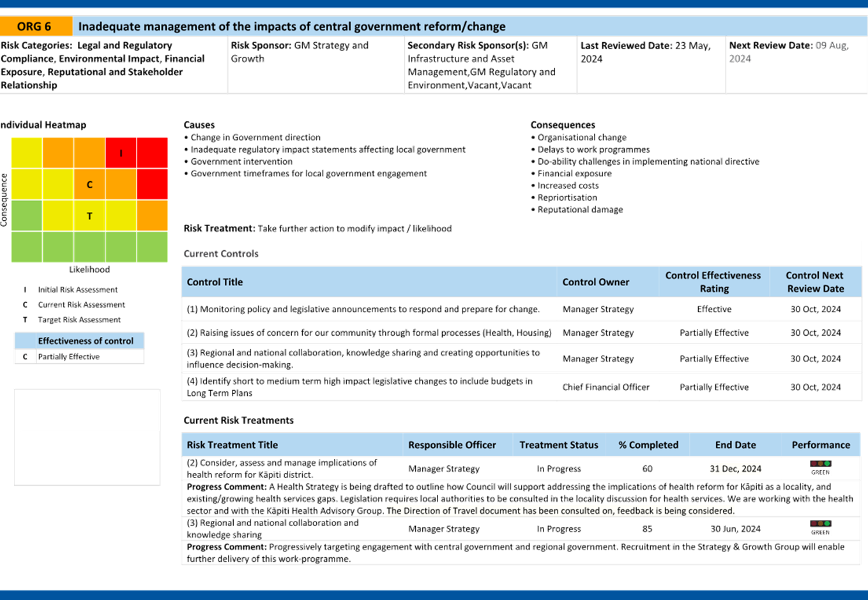The width and height of the screenshot is (868, 600).
Task: Select the 'T' target risk heatmap marker
Action: click(x=89, y=216)
